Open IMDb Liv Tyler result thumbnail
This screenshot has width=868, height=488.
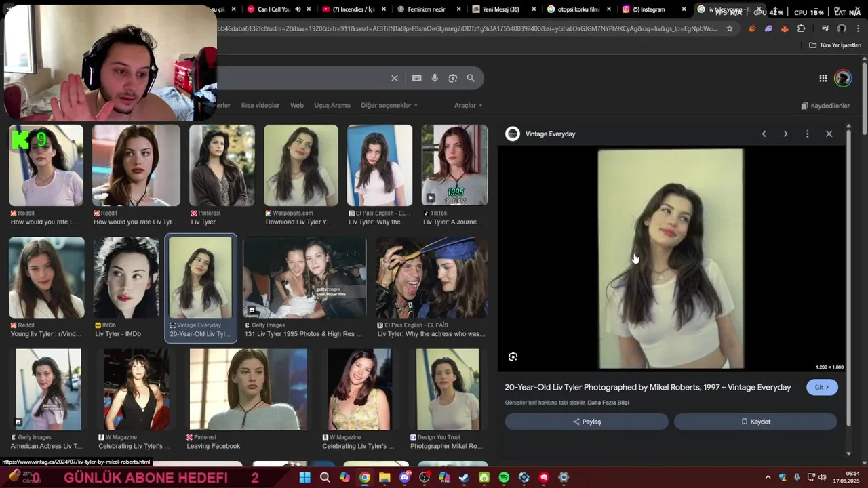(x=126, y=277)
